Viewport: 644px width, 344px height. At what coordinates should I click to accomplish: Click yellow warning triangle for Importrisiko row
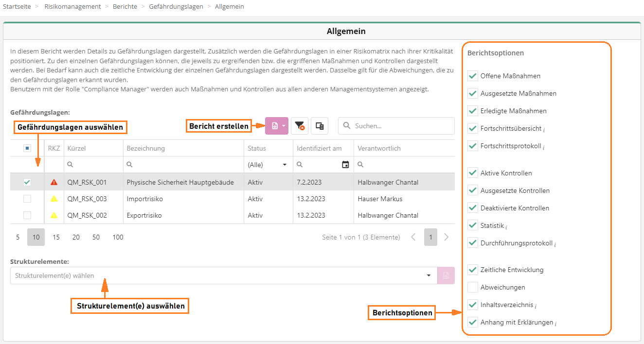[x=54, y=199]
